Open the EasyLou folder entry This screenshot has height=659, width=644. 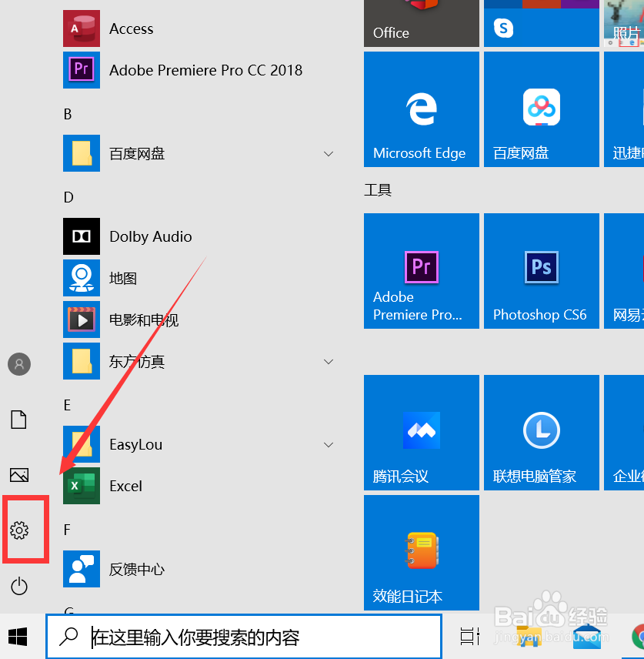(202, 444)
